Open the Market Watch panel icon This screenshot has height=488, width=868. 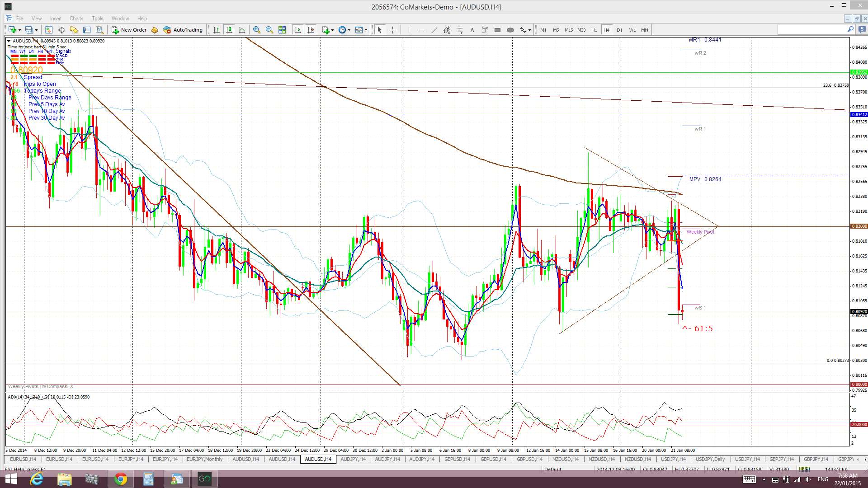click(x=48, y=30)
